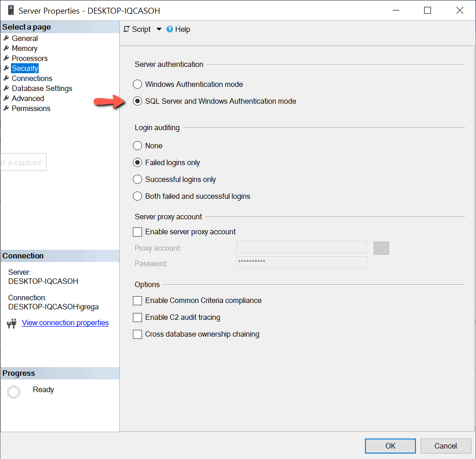Click the wrench icon beside Permissions
This screenshot has width=476, height=459.
[6, 108]
